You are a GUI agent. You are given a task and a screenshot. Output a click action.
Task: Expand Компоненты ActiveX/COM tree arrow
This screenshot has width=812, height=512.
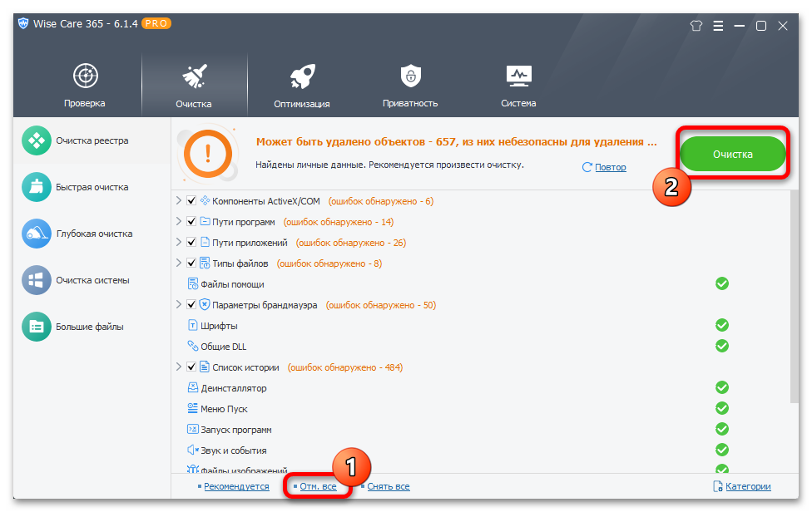coord(179,200)
